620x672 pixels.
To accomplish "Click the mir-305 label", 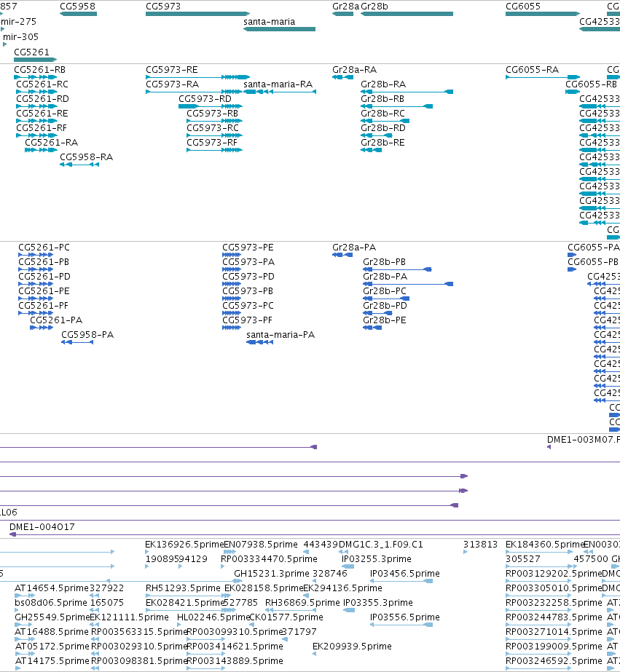I will pos(20,37).
